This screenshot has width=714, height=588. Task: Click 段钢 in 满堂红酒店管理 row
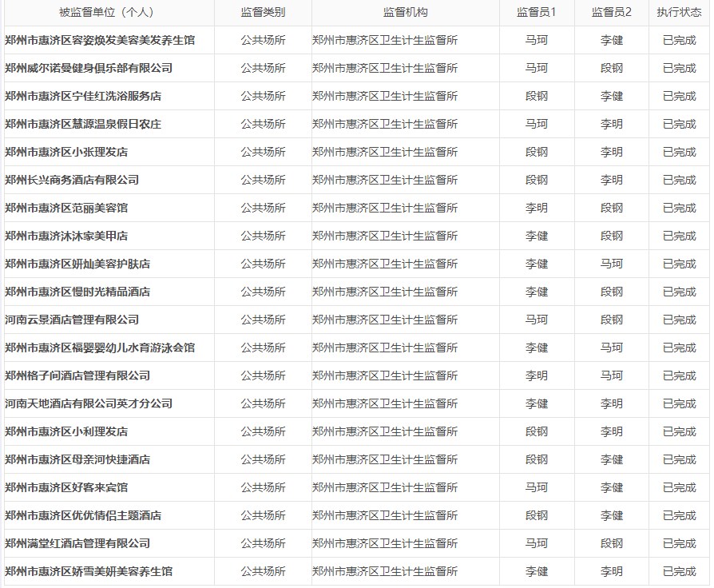tap(612, 543)
